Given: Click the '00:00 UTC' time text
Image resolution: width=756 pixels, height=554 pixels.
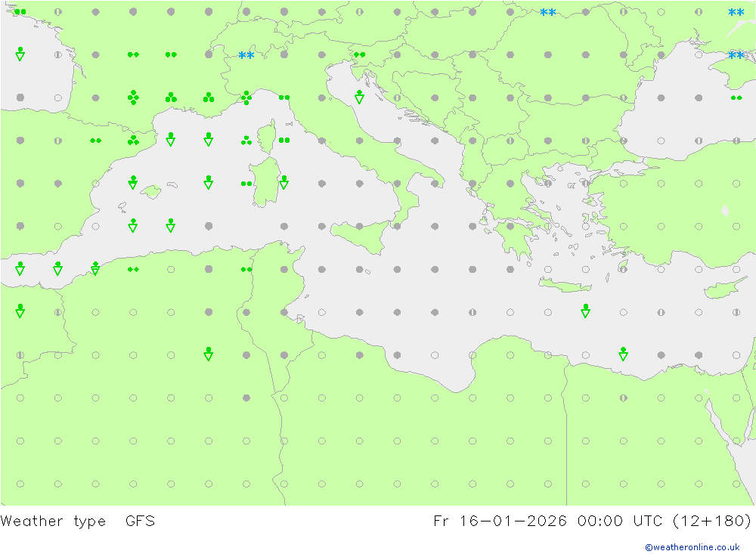Looking at the screenshot, I should coord(621,522).
